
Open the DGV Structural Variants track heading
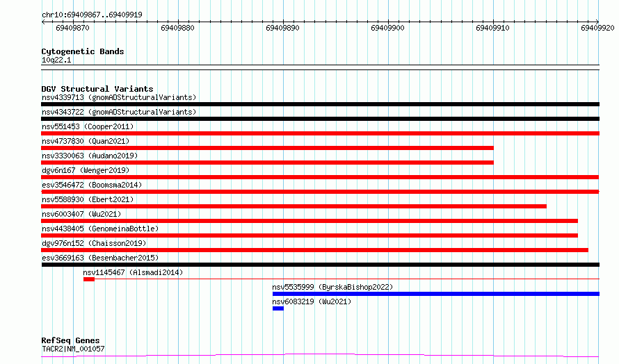pos(97,89)
